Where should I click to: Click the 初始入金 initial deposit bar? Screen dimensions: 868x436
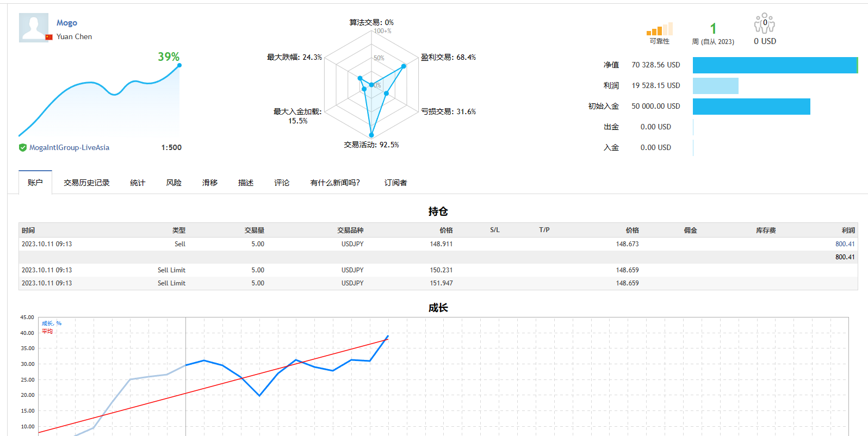click(752, 107)
